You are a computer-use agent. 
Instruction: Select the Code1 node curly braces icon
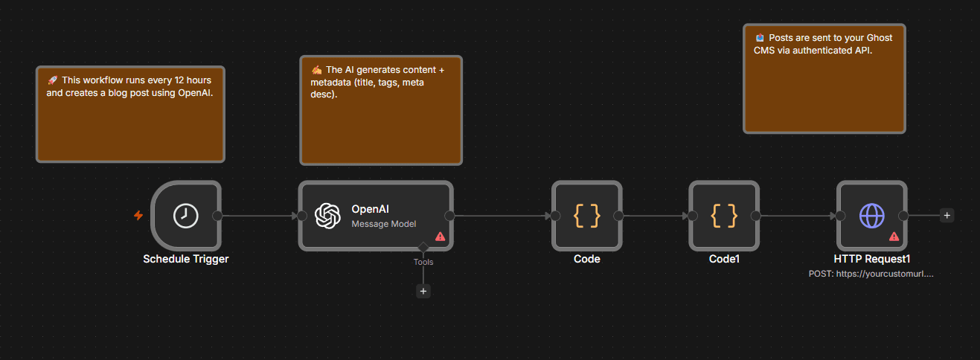tap(724, 216)
